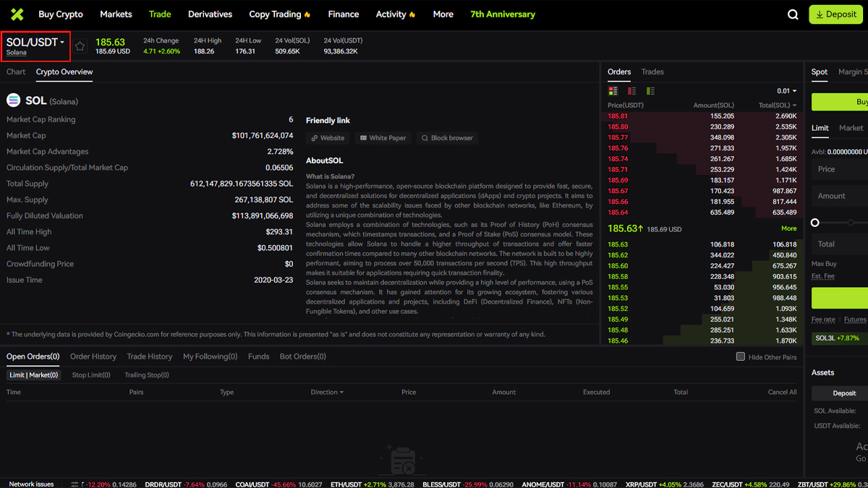Open the 0.01 price precision dropdown
868x488 pixels.
click(x=786, y=91)
